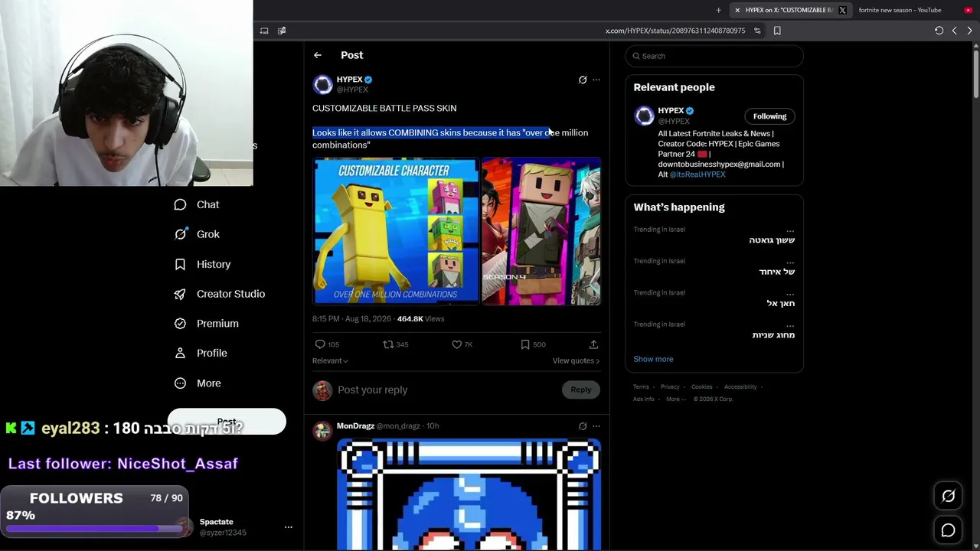Click the More circle icon in sidebar
This screenshot has width=980, height=551.
coord(180,383)
